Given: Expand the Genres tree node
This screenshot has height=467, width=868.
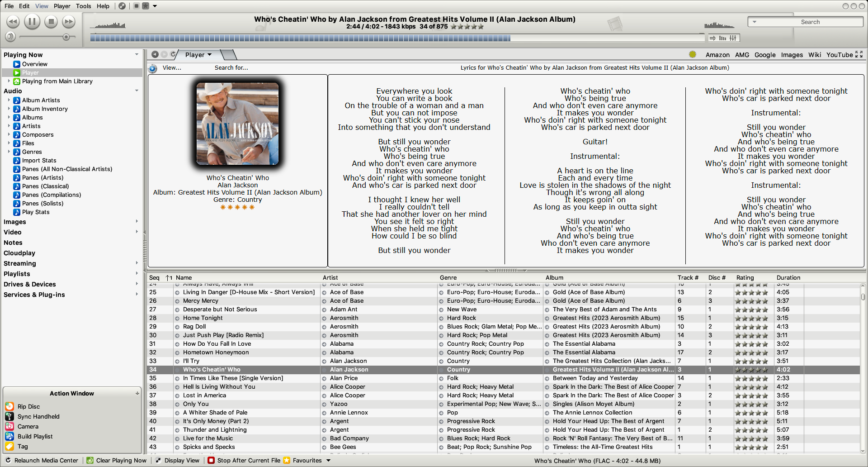Looking at the screenshot, I should (x=9, y=152).
